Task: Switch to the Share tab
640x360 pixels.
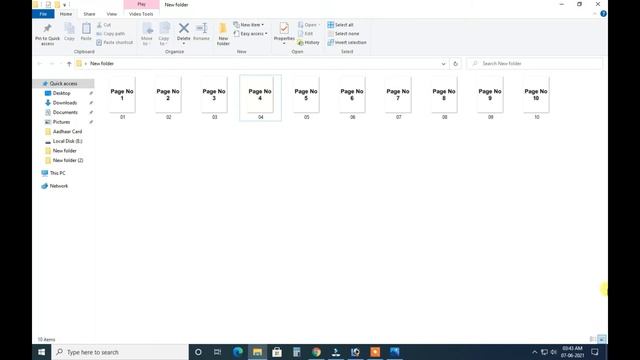Action: click(89, 14)
